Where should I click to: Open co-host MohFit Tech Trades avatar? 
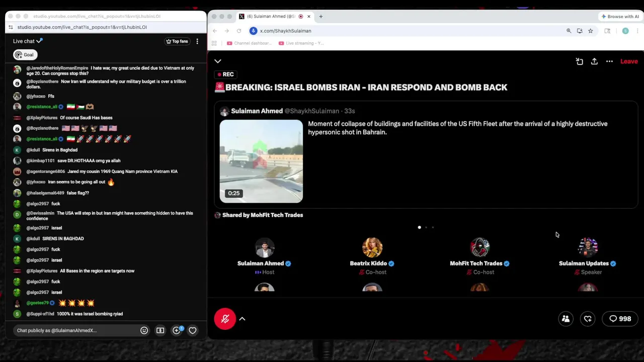click(x=480, y=247)
